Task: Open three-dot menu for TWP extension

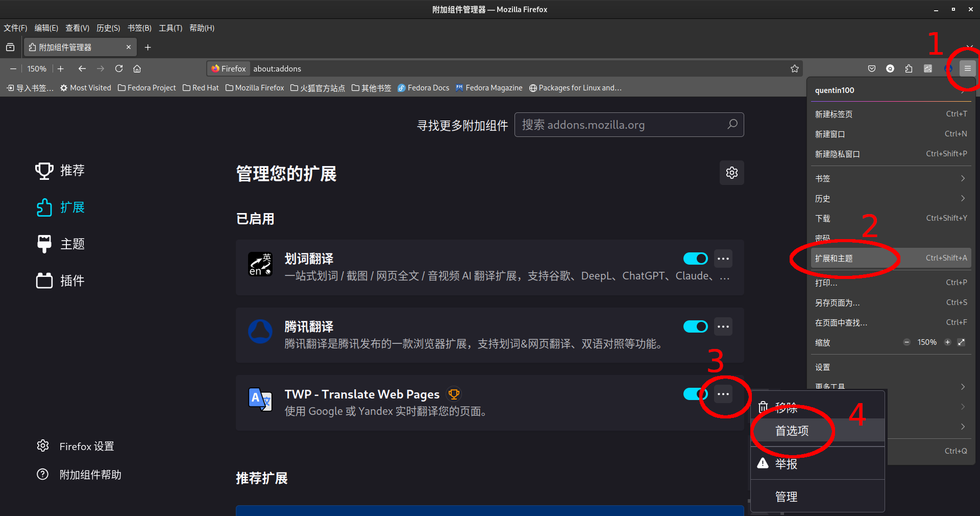Action: (723, 394)
